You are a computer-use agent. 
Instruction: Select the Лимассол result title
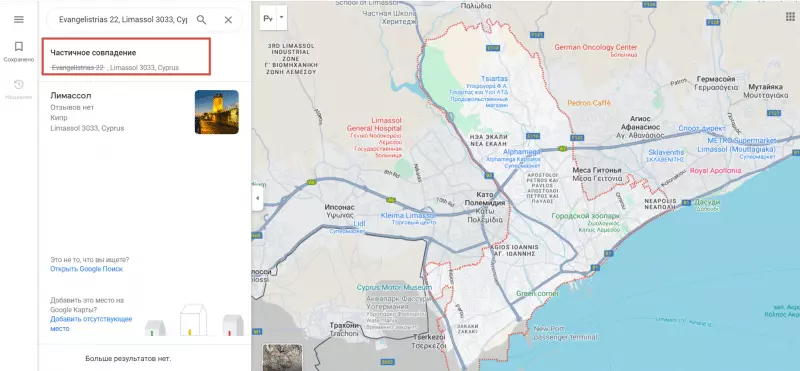point(71,95)
